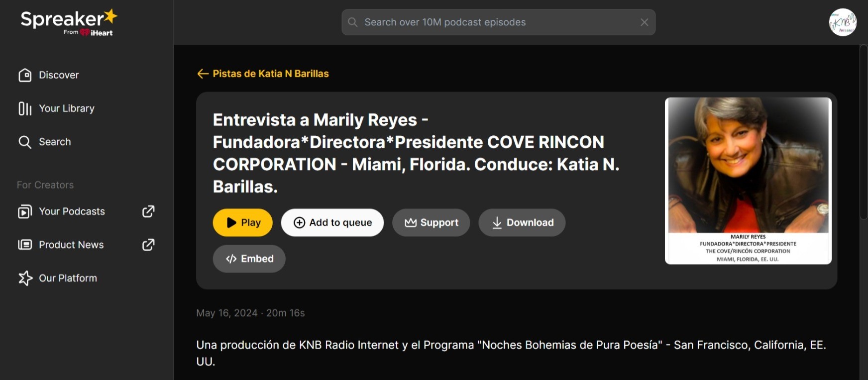Open Search in the sidebar
868x380 pixels.
(45, 142)
